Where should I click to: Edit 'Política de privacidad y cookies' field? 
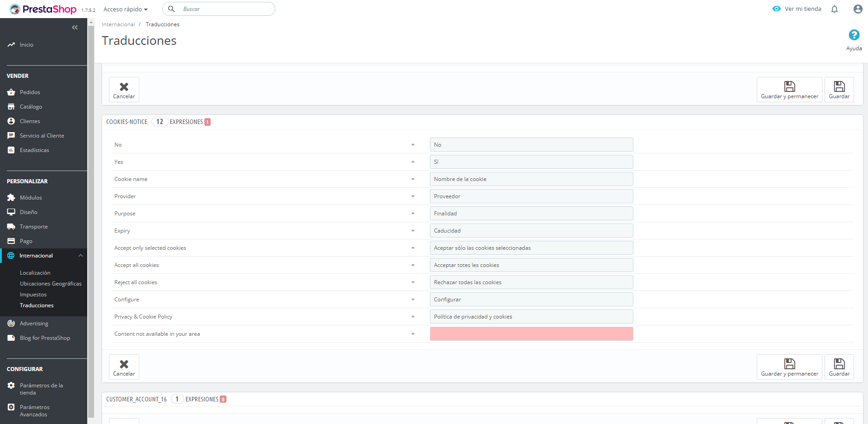531,317
